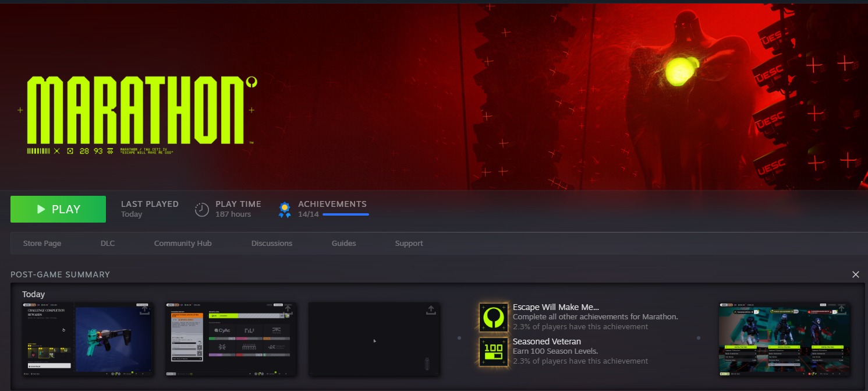Open the Discussions tab
Image resolution: width=868 pixels, height=391 pixels.
click(x=272, y=244)
